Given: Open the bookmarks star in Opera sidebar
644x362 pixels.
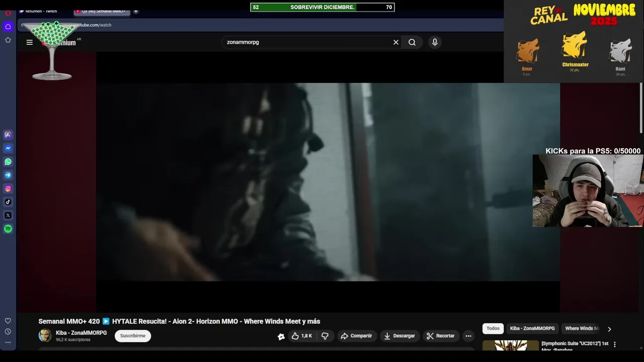Looking at the screenshot, I should point(8,40).
